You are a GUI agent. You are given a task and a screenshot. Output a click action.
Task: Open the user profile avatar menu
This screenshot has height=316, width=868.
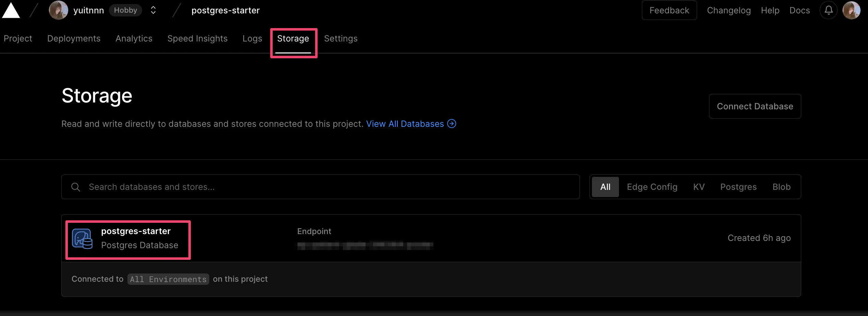pyautogui.click(x=852, y=10)
